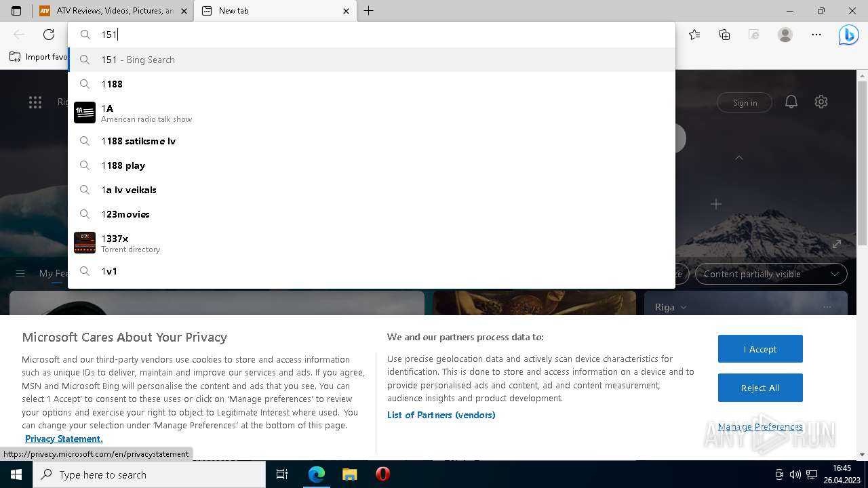This screenshot has width=868, height=488.
Task: Open the List of Partners (vendors) link
Action: click(x=441, y=415)
